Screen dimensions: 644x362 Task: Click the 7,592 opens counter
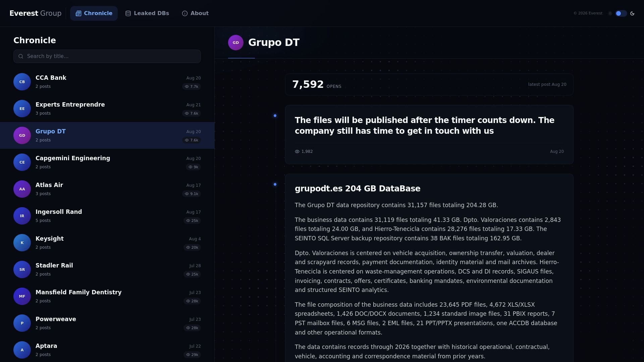pos(317,84)
